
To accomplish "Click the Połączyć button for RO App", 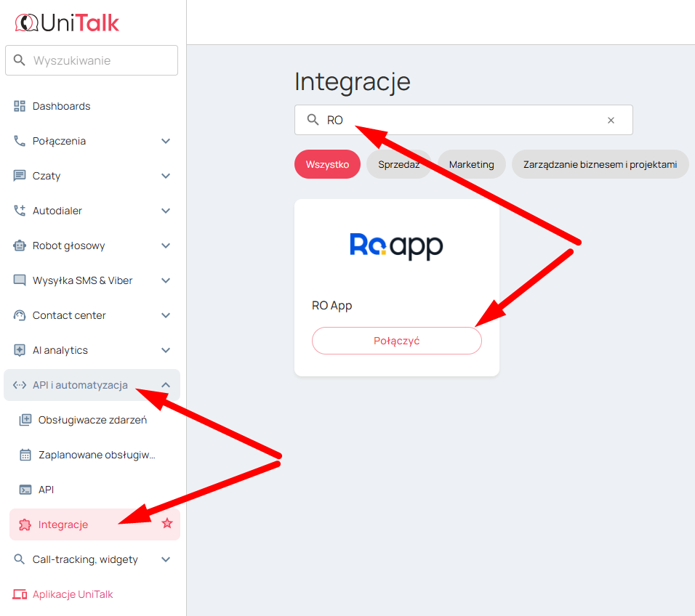I will (x=396, y=341).
